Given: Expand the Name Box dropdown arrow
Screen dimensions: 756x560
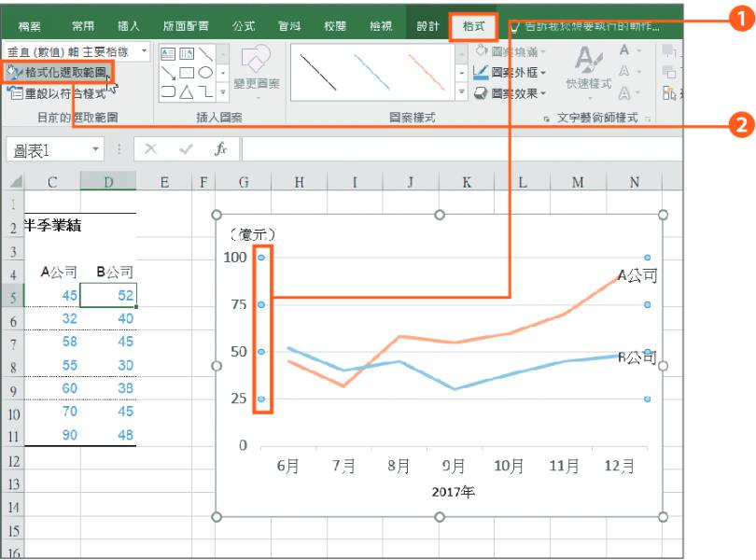Looking at the screenshot, I should pos(96,149).
